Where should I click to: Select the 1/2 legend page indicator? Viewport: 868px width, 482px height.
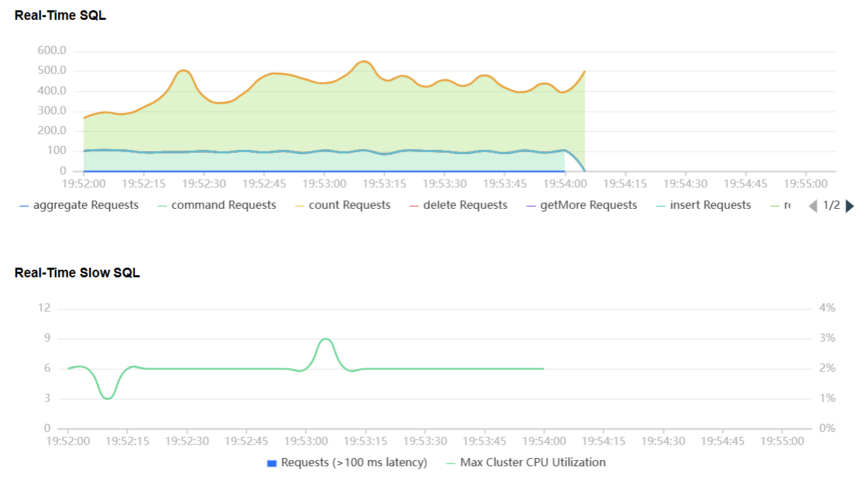(832, 205)
